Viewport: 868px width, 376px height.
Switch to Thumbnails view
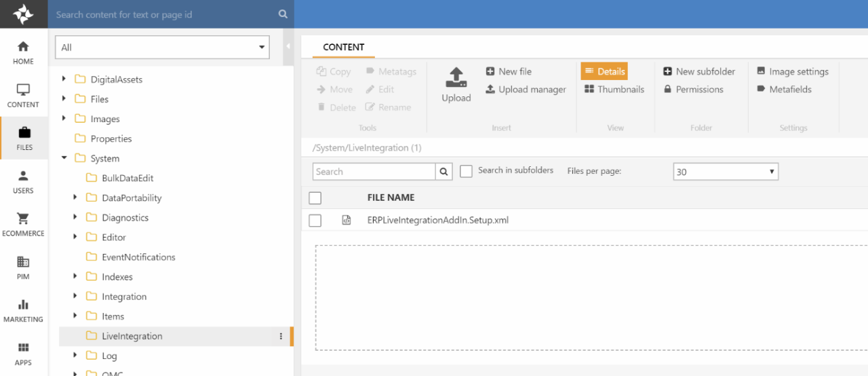pos(614,90)
